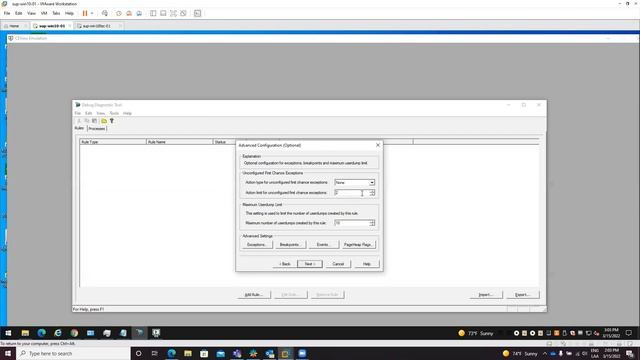
Task: Click the VMware revert snapshot icon
Action: (129, 13)
